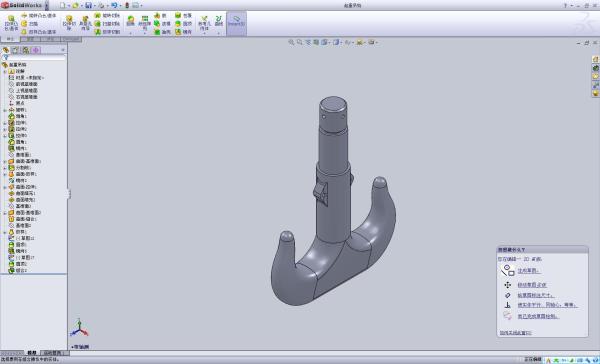Click the dimension the sketch link

[536, 295]
